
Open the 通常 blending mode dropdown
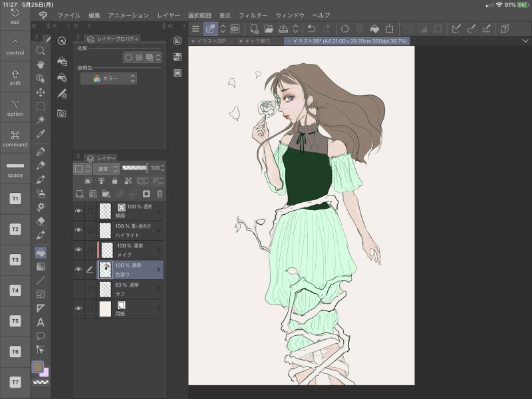[105, 168]
